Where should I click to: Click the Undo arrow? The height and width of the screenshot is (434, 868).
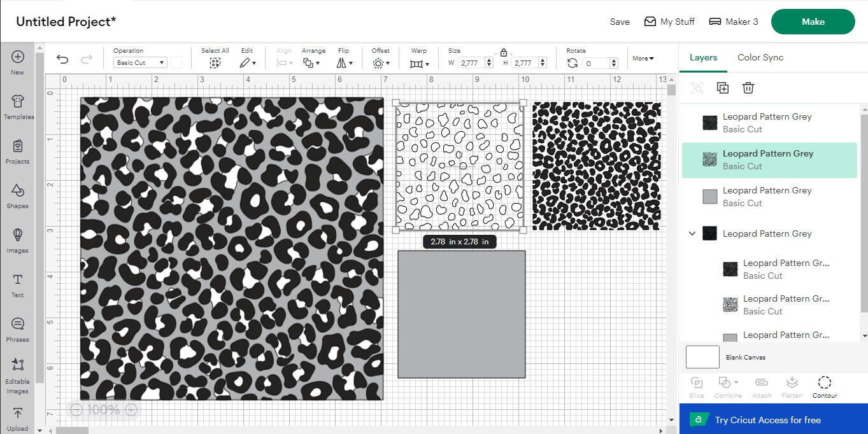click(x=62, y=59)
